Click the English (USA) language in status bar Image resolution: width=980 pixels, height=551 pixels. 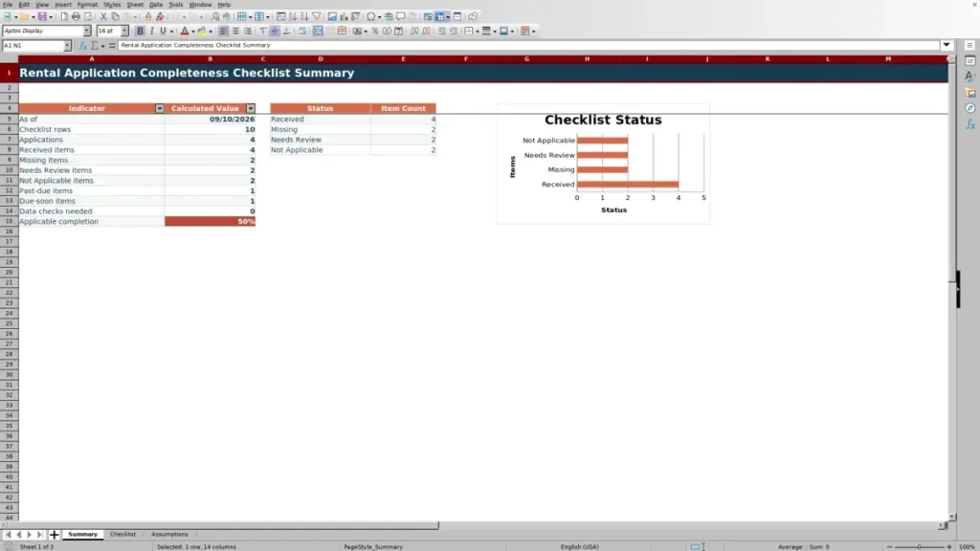pyautogui.click(x=579, y=546)
